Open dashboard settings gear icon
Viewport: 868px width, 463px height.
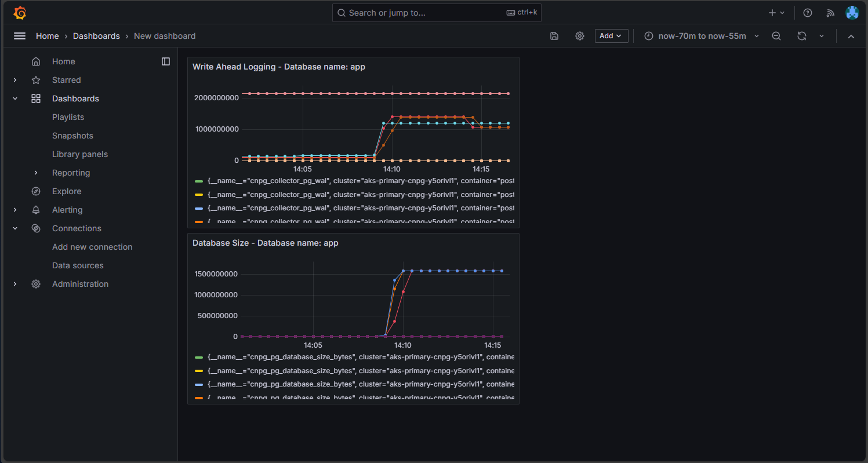(579, 36)
